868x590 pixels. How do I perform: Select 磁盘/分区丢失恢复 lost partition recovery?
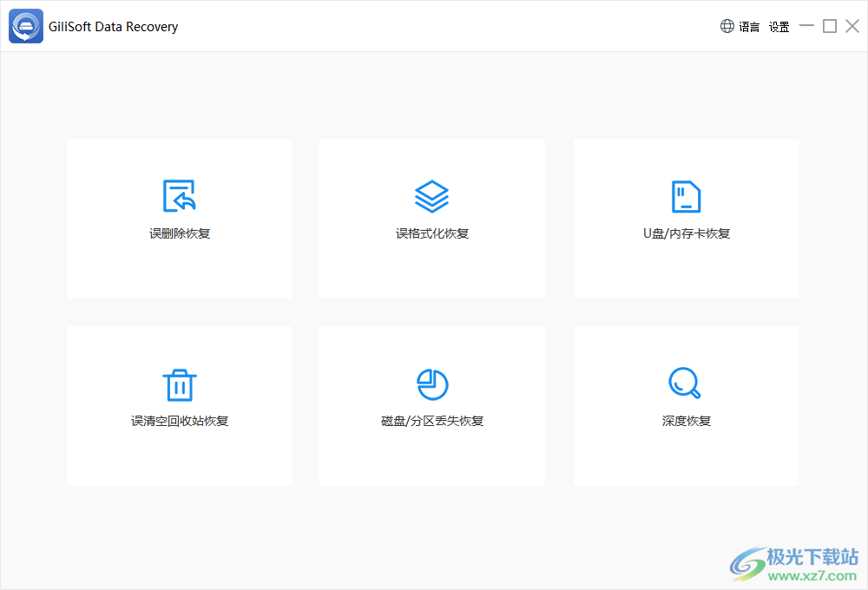[x=431, y=406]
